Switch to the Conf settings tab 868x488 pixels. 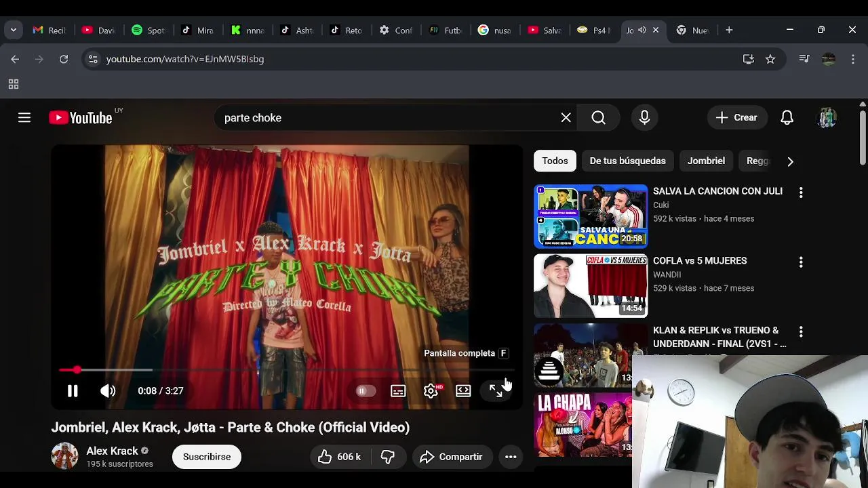pyautogui.click(x=396, y=30)
